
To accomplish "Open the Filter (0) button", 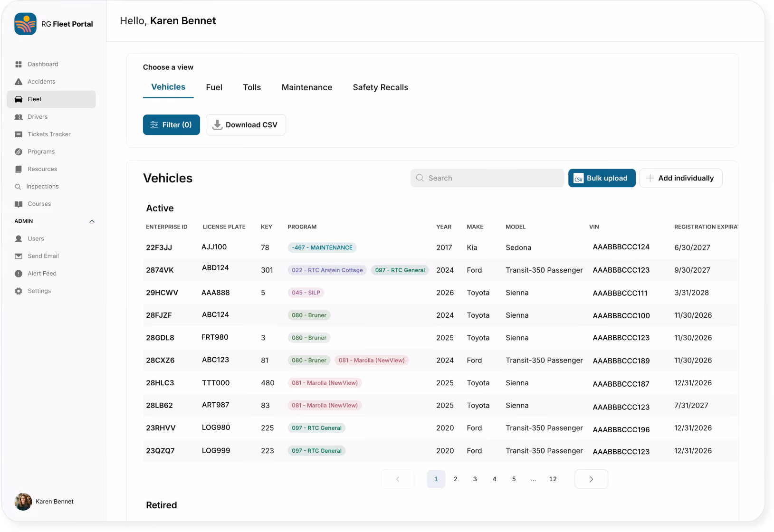I will pyautogui.click(x=172, y=125).
